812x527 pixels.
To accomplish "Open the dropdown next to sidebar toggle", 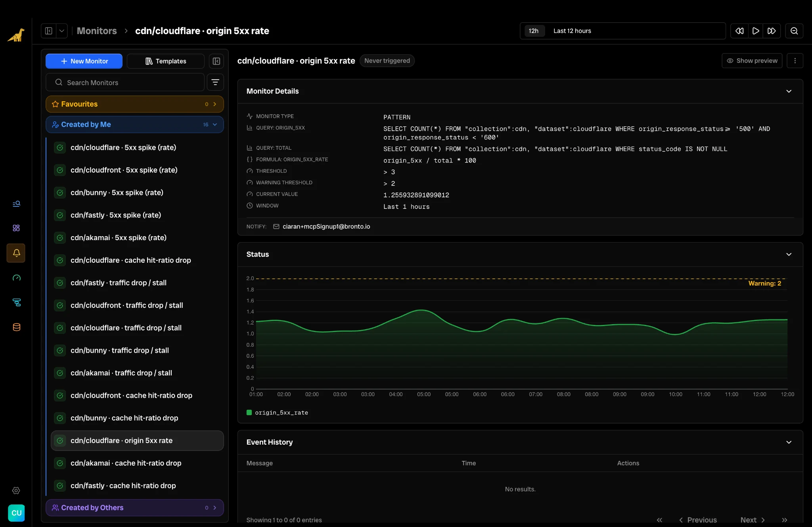I will click(62, 31).
